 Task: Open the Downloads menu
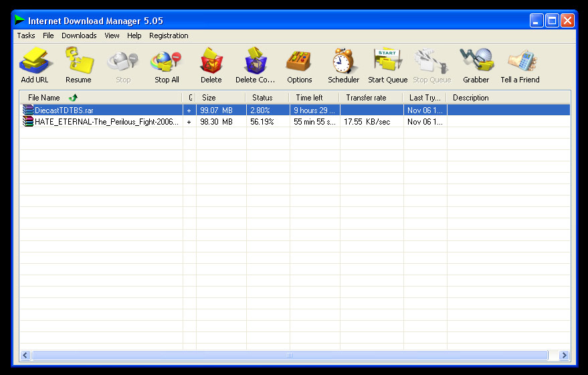tap(79, 35)
